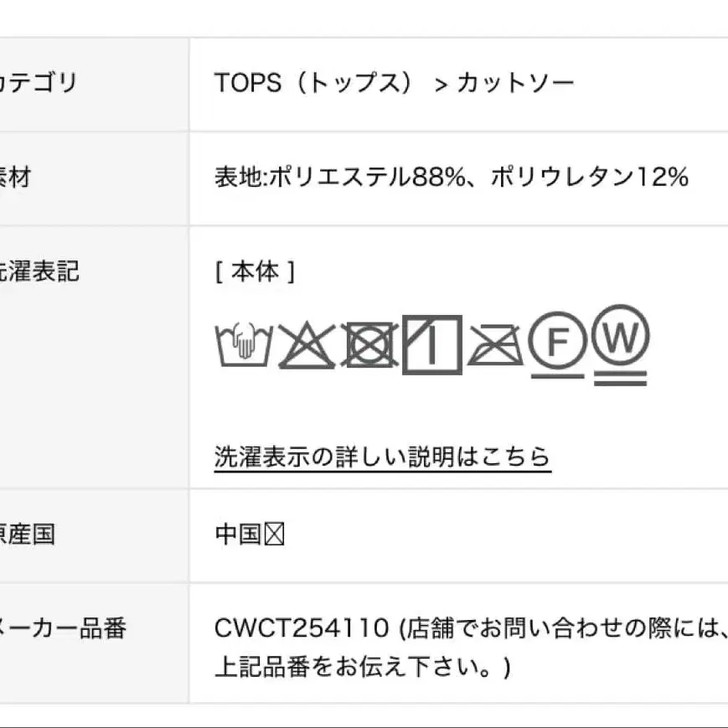
Task: Click the カテゴリ row header
Action: point(38,83)
